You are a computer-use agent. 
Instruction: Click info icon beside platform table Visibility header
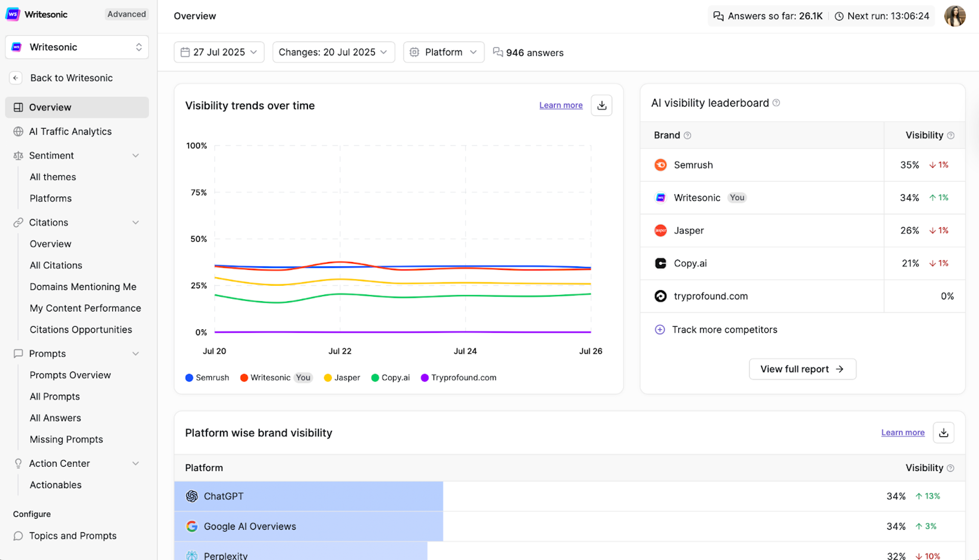coord(950,468)
